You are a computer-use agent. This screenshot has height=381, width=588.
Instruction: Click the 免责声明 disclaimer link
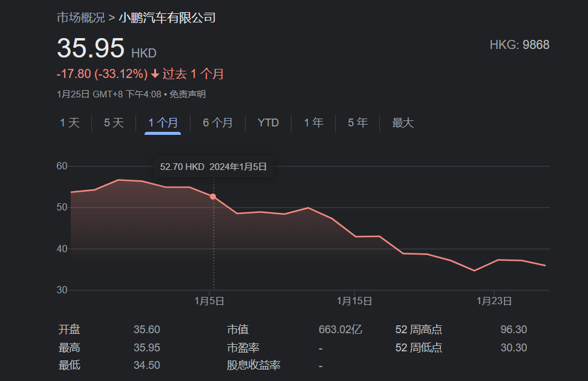[188, 94]
